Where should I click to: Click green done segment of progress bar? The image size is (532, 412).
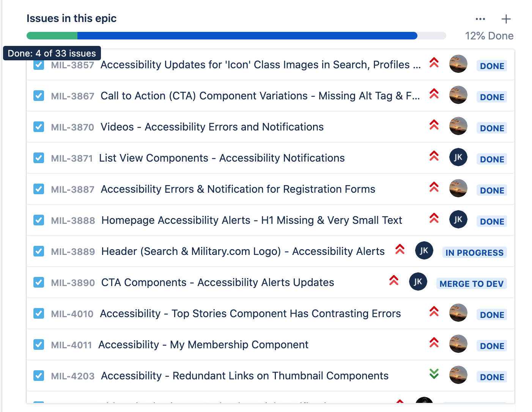click(52, 36)
